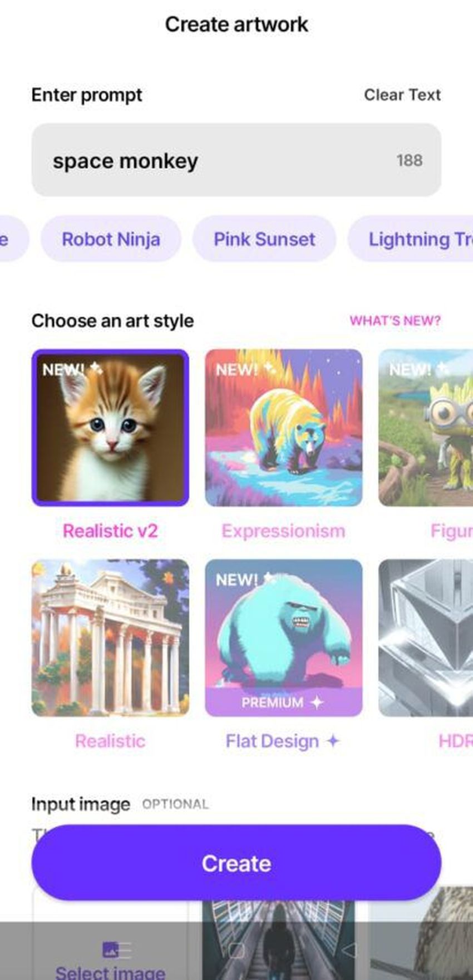The width and height of the screenshot is (473, 980).
Task: Open the WHAT'S NEW? link
Action: (395, 321)
